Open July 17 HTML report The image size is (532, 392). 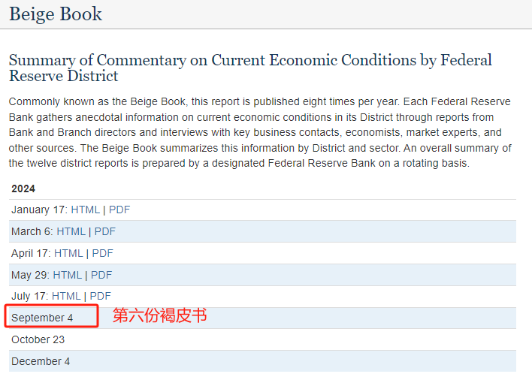66,296
